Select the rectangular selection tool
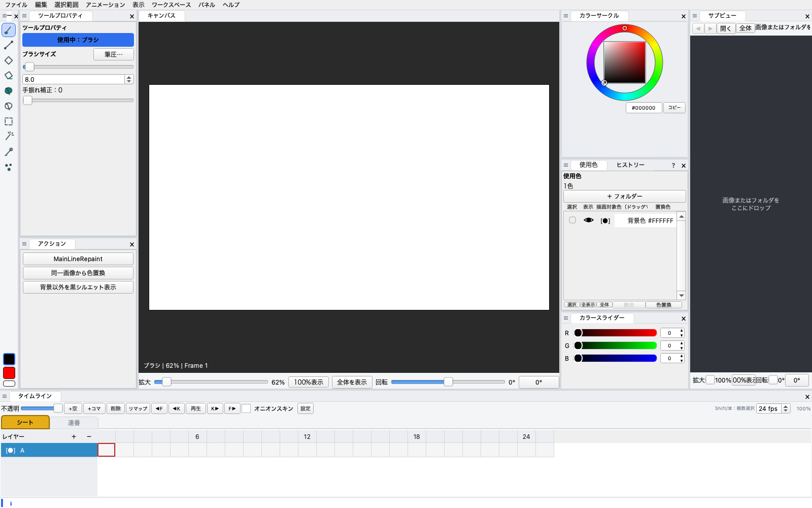The width and height of the screenshot is (812, 508). [9, 121]
